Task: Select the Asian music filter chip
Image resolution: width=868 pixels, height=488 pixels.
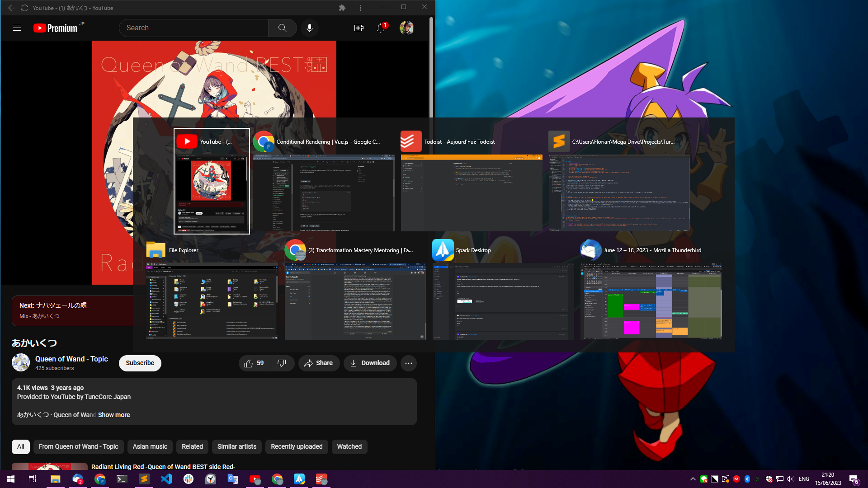Action: click(150, 446)
